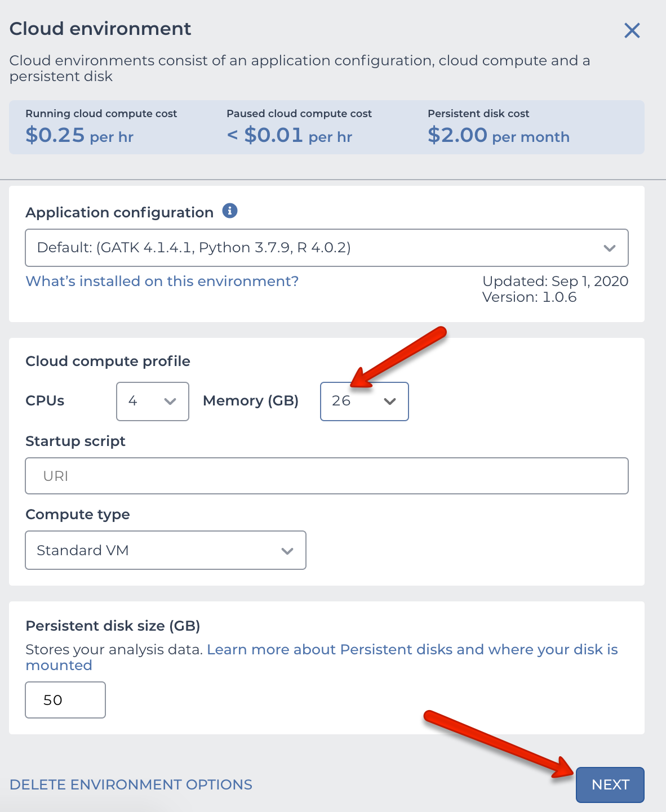
Task: Close the Cloud environment dialog
Action: [x=632, y=30]
